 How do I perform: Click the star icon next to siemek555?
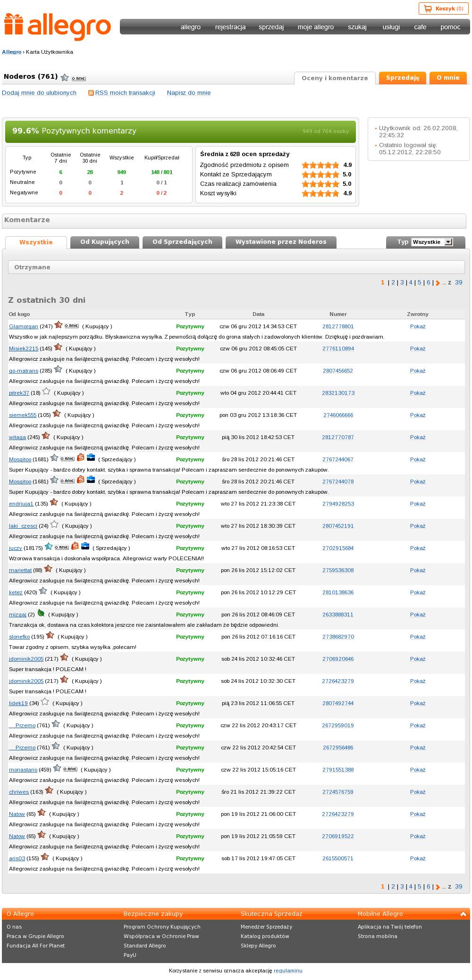57,414
